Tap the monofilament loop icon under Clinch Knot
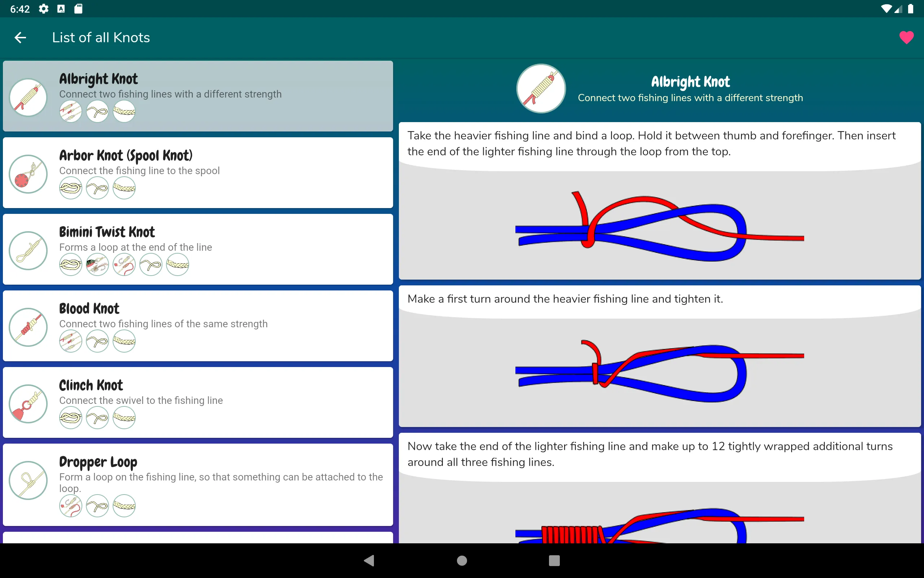This screenshot has width=924, height=578. [x=97, y=418]
